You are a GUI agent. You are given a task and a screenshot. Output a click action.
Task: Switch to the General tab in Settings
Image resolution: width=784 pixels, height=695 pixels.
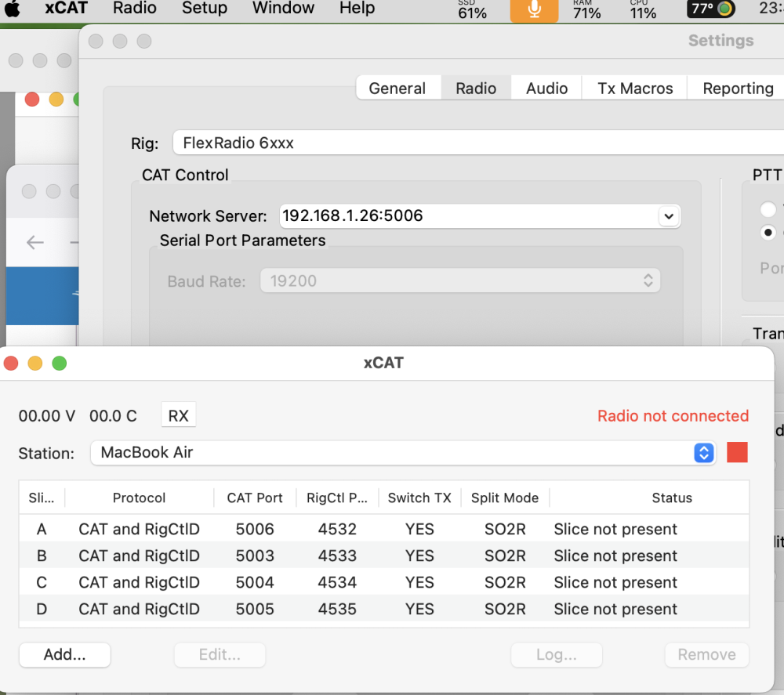398,88
